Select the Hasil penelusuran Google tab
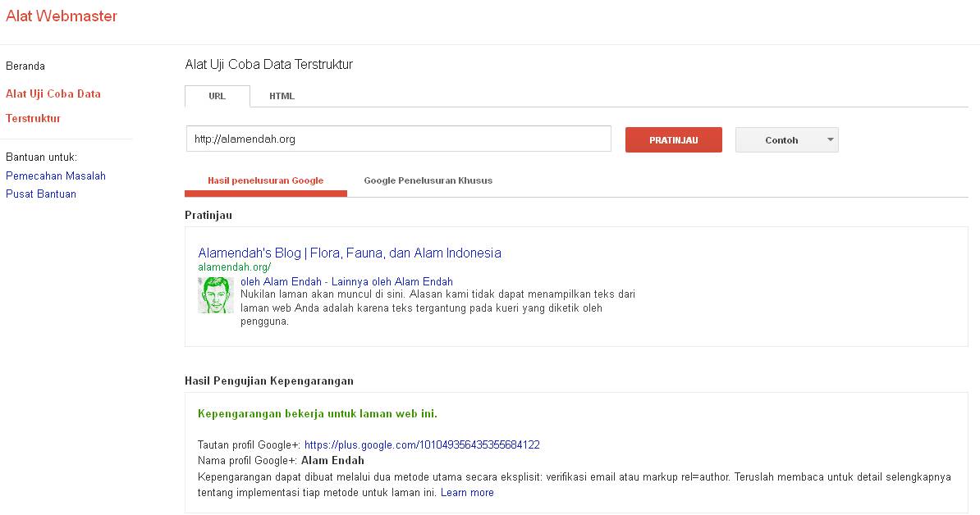This screenshot has height=515, width=980. tap(265, 180)
